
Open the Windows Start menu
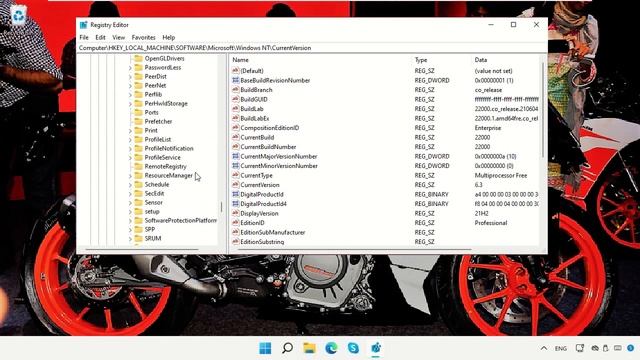coord(265,348)
